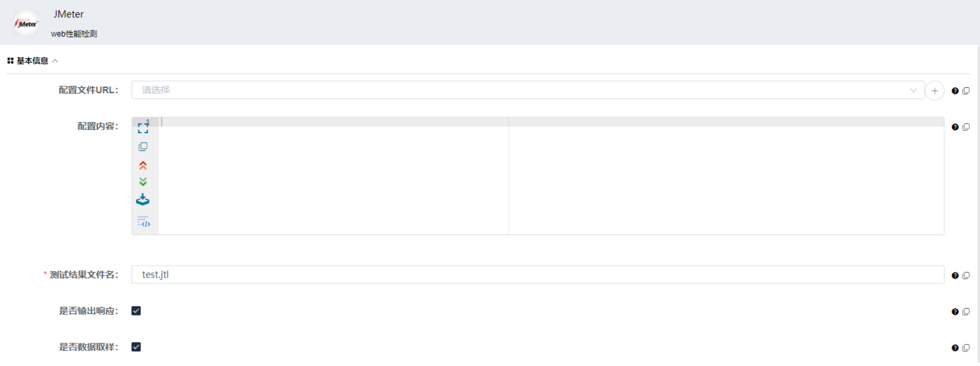Click the blue download icon in the editor

(x=143, y=200)
